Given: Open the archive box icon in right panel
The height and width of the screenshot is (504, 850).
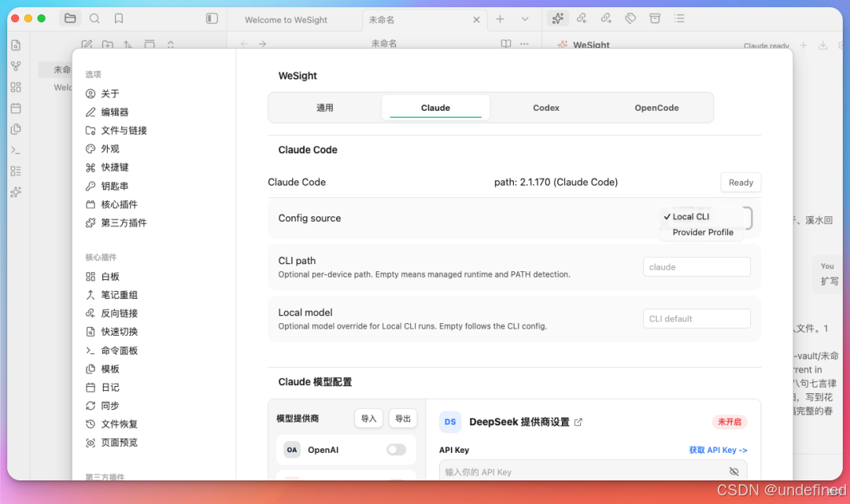Looking at the screenshot, I should [x=655, y=18].
